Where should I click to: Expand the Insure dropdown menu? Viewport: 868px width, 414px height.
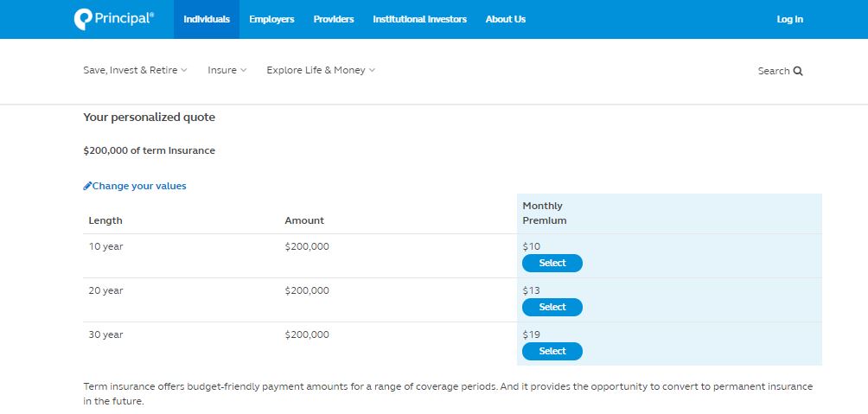[x=227, y=70]
